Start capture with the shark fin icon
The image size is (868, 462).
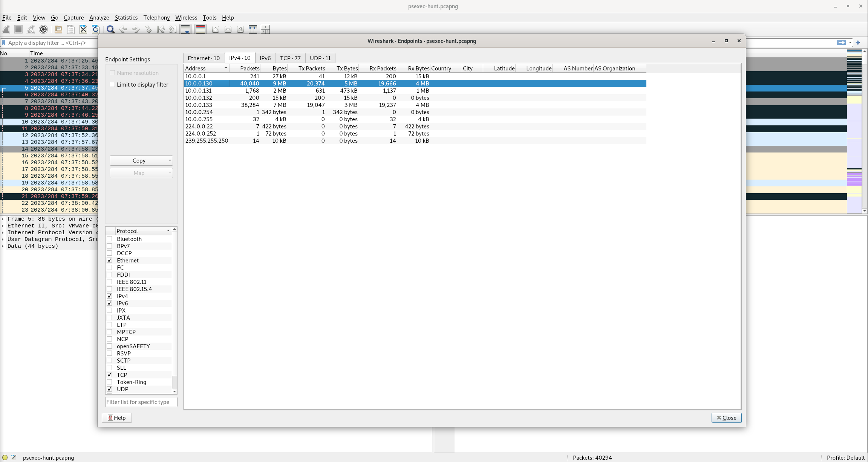pos(6,29)
